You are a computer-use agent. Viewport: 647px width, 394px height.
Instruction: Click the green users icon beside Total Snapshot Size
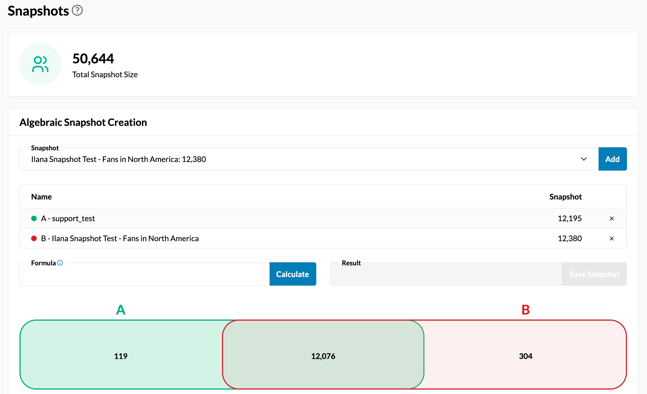40,64
